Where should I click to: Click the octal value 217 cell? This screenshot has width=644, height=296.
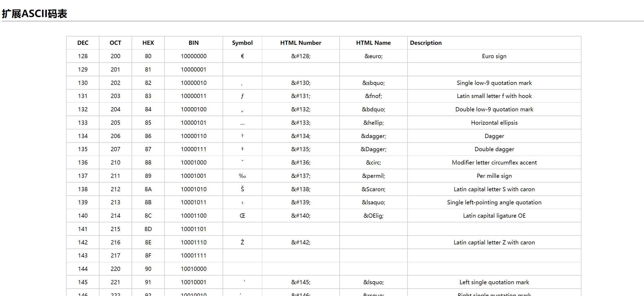(x=115, y=255)
